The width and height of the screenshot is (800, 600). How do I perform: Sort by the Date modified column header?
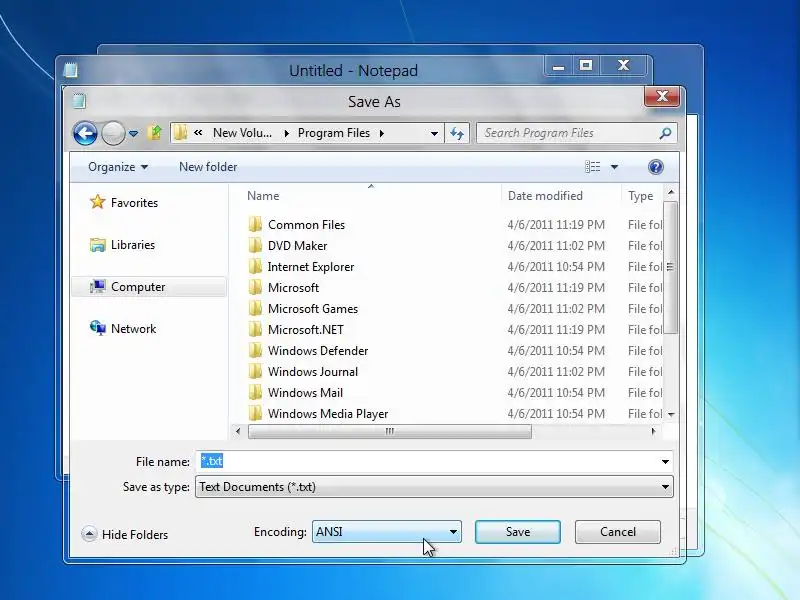545,196
